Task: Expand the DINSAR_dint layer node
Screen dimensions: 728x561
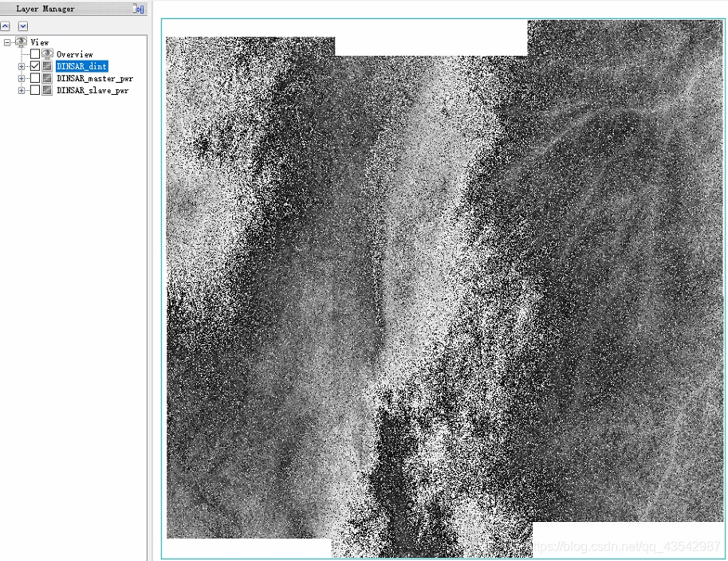Action: (22, 66)
